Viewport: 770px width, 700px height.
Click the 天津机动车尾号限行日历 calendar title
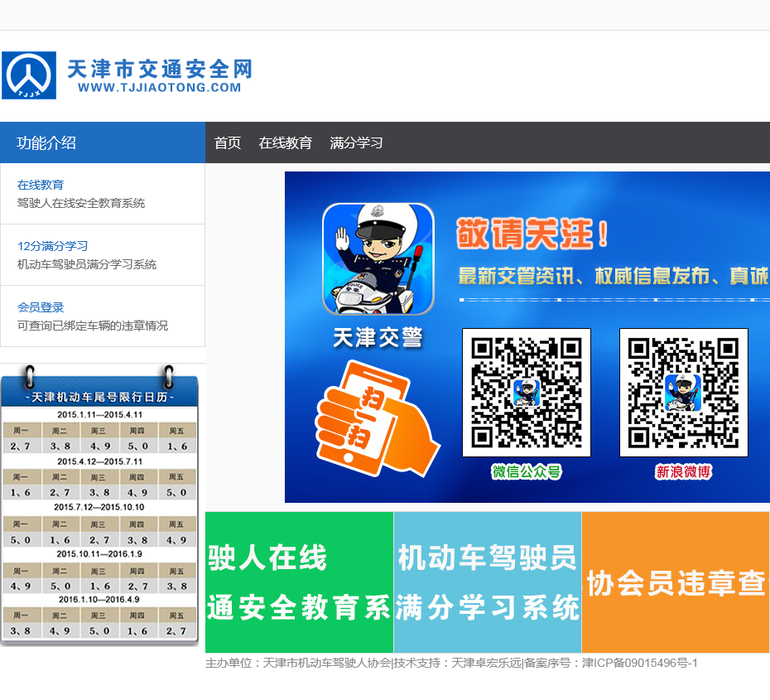(99, 397)
